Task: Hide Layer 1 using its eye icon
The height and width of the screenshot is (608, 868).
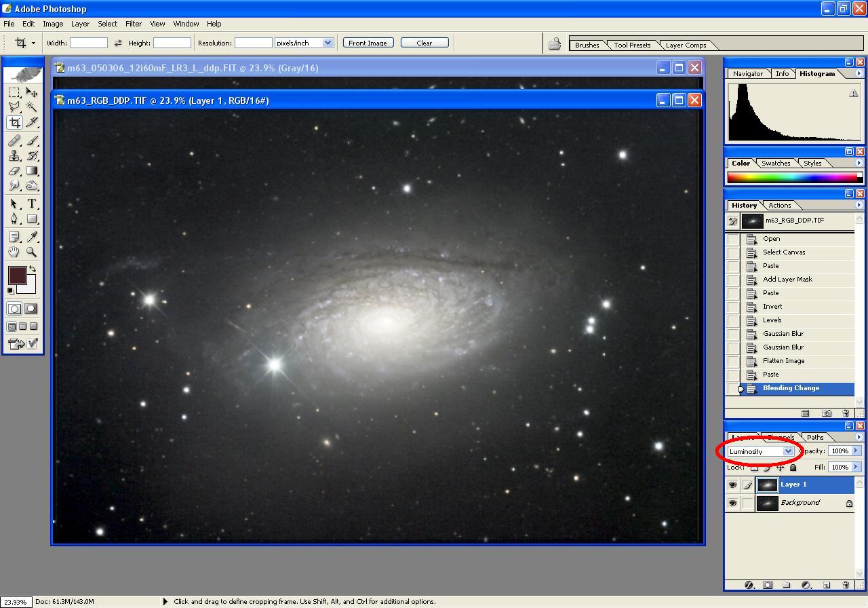Action: (x=732, y=485)
